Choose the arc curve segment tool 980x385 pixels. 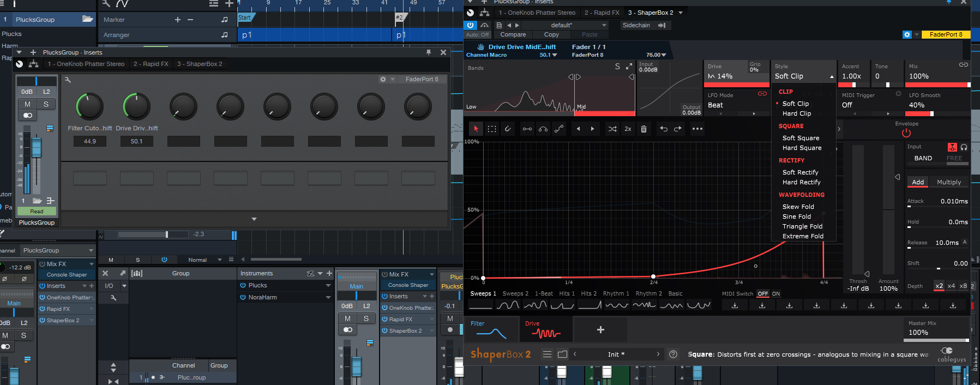[543, 129]
